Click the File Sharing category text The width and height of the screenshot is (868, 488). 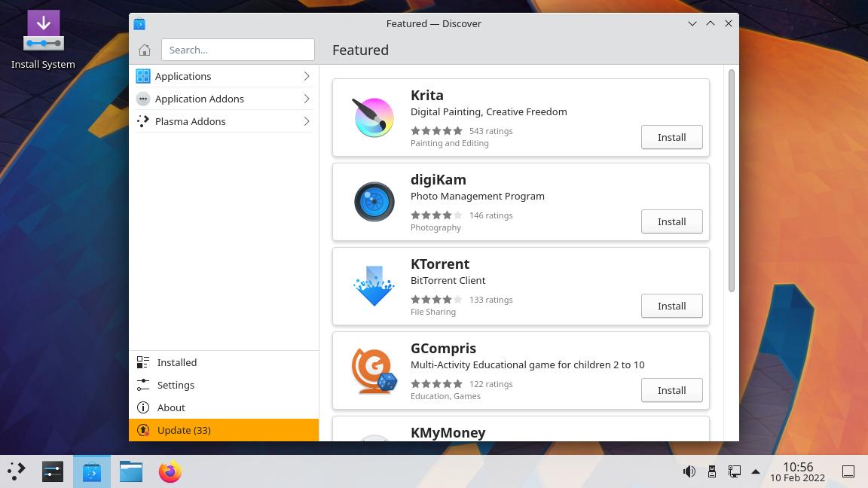pos(433,312)
